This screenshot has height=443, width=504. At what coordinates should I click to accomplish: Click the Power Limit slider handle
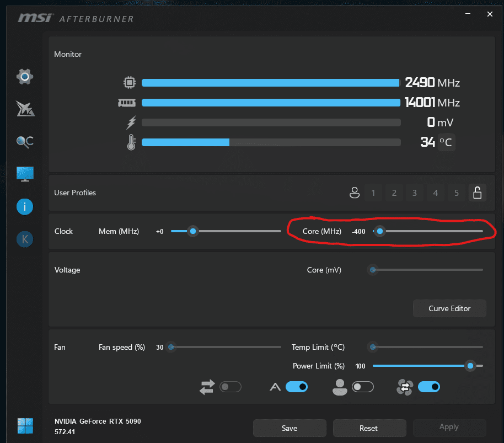point(470,366)
